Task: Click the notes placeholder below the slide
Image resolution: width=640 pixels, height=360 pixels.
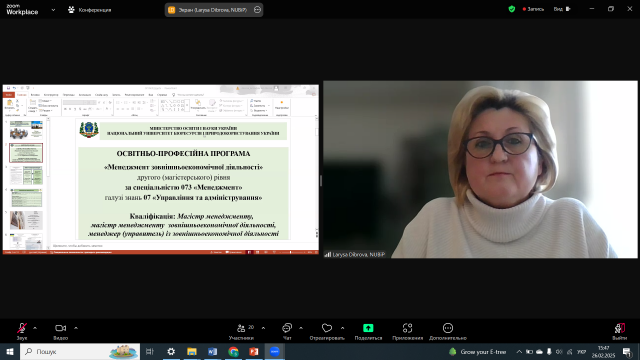Action: 78,246
